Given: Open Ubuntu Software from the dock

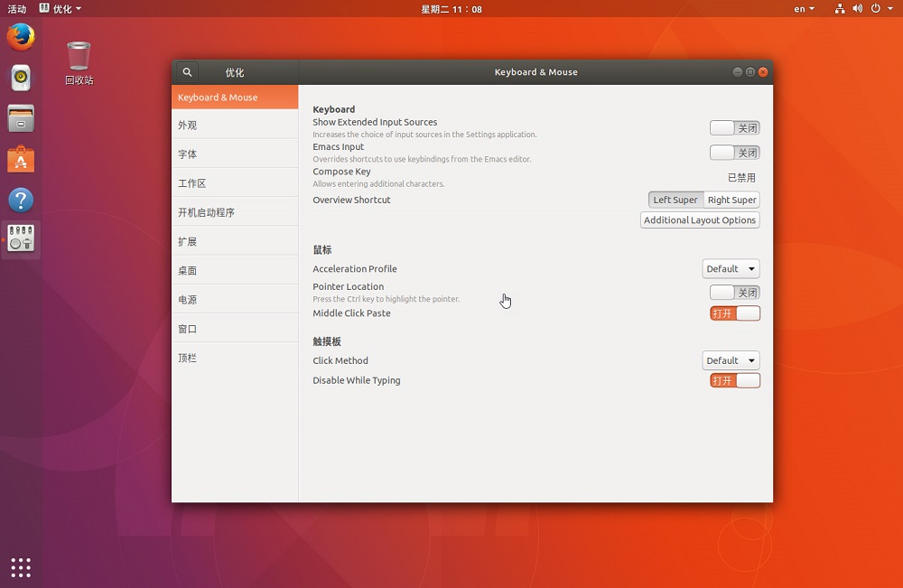Looking at the screenshot, I should (21, 160).
